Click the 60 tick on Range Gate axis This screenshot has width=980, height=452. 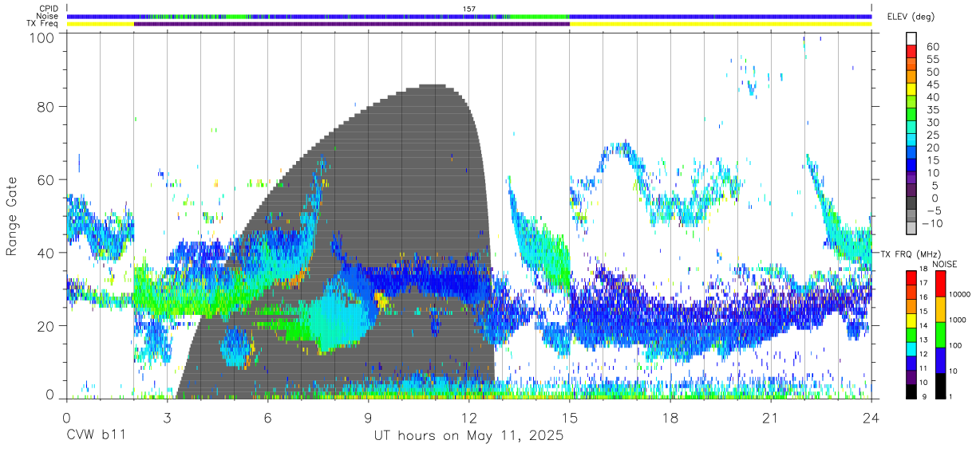coord(46,179)
